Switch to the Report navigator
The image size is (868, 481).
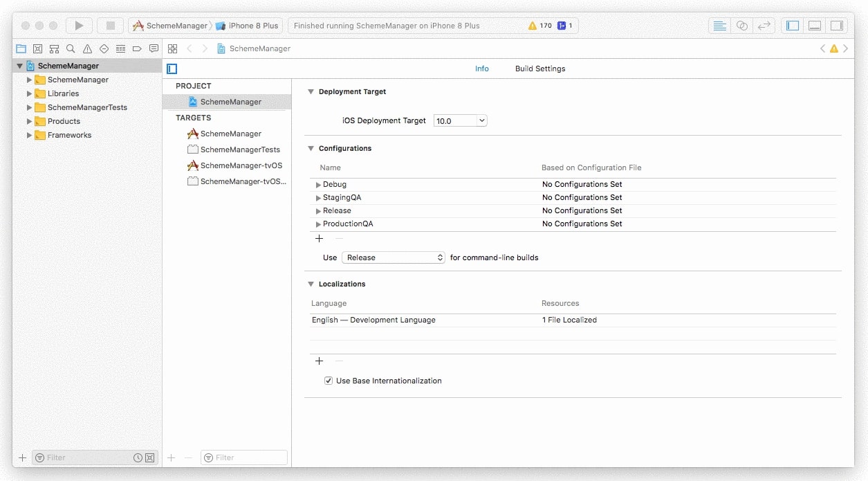(154, 48)
